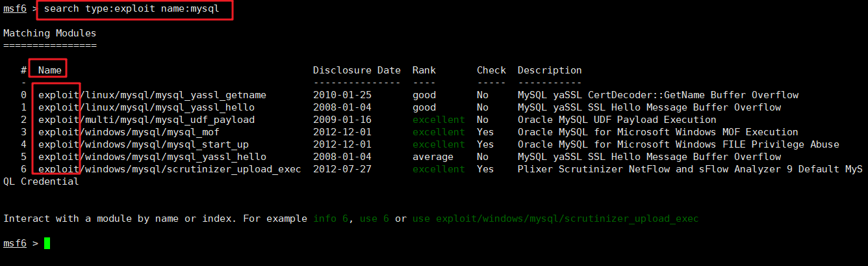Click the index number 3 in table
The image size is (868, 266).
pyautogui.click(x=23, y=132)
